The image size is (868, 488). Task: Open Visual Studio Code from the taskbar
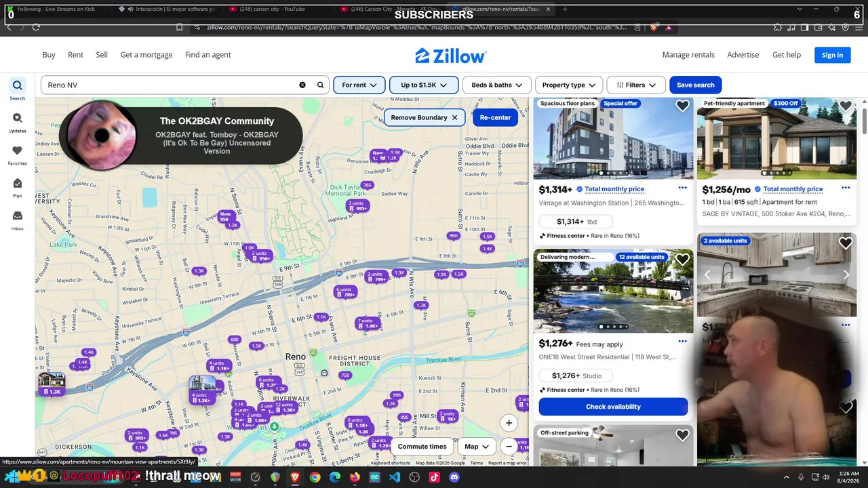[x=395, y=477]
